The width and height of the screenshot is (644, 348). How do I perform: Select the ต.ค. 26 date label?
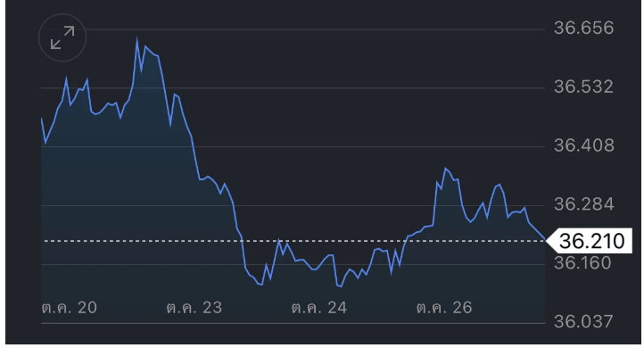[444, 307]
